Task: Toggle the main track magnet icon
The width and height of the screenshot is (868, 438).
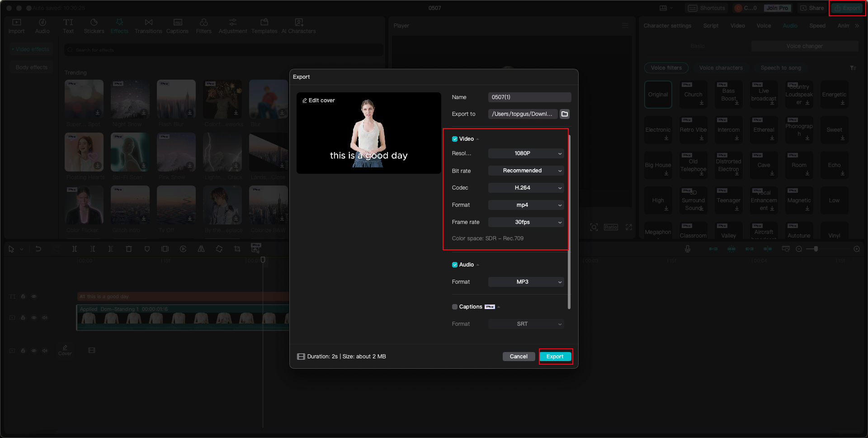Action: (x=713, y=249)
